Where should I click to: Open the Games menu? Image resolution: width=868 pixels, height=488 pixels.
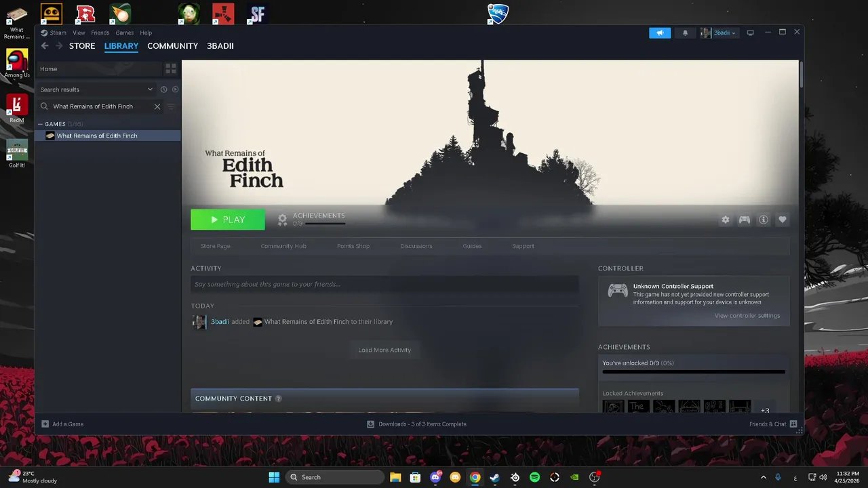(124, 33)
